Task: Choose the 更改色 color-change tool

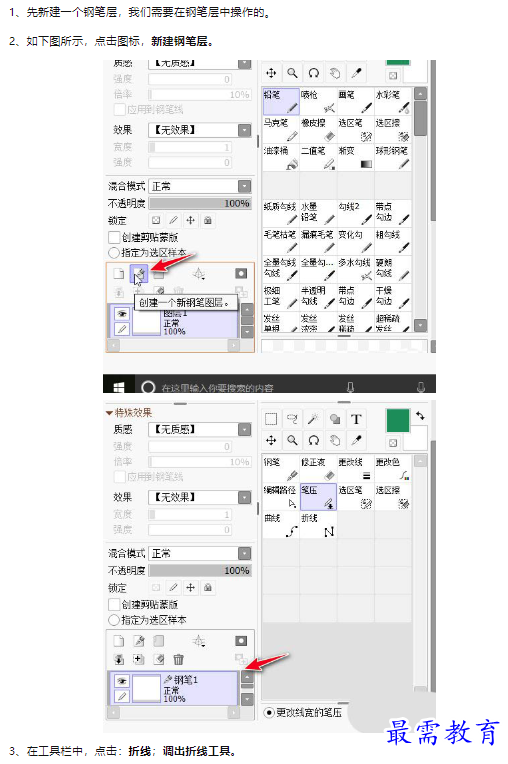Action: pos(393,469)
